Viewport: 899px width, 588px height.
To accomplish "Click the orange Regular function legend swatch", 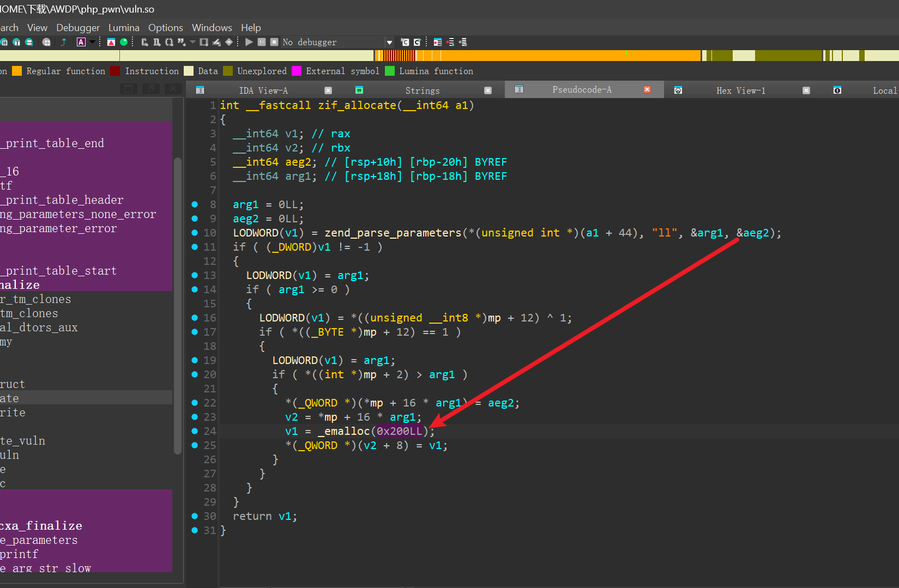I will coord(17,71).
